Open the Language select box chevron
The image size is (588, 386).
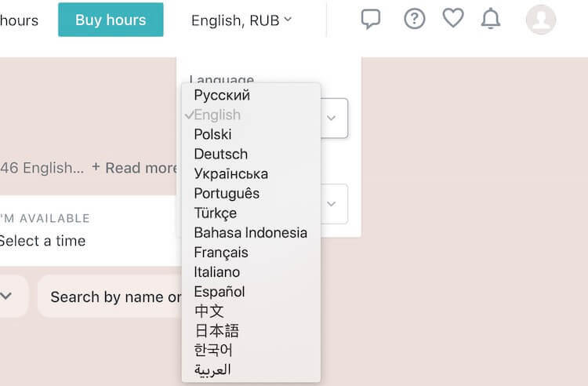332,118
